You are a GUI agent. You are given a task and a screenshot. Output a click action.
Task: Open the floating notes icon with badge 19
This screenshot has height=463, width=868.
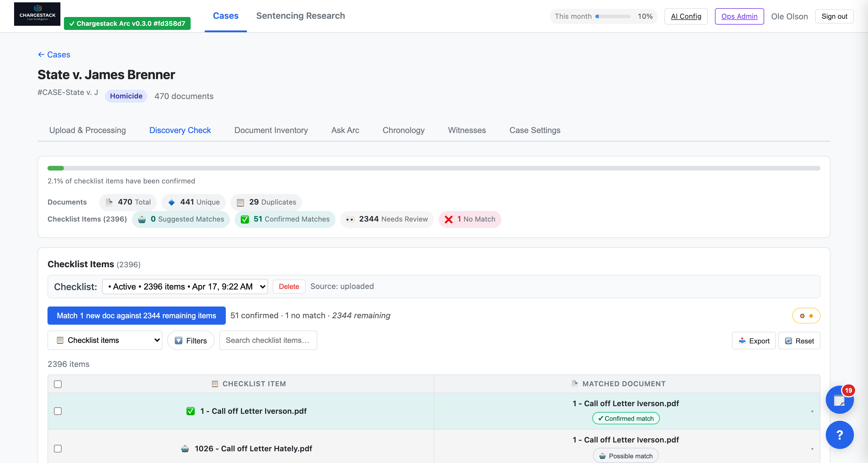pyautogui.click(x=839, y=400)
